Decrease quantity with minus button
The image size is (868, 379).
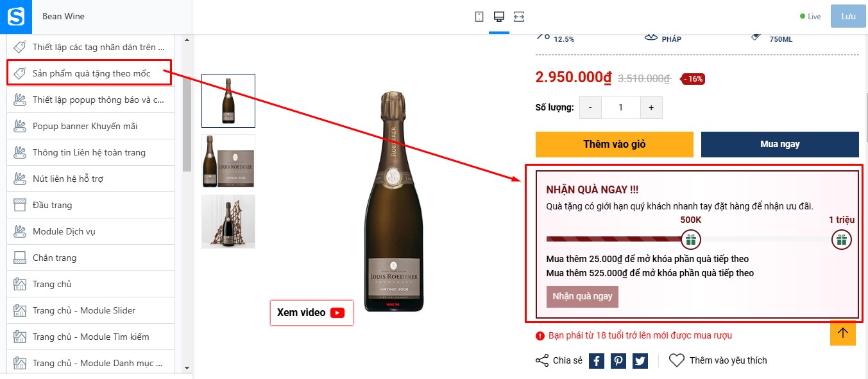pos(590,108)
